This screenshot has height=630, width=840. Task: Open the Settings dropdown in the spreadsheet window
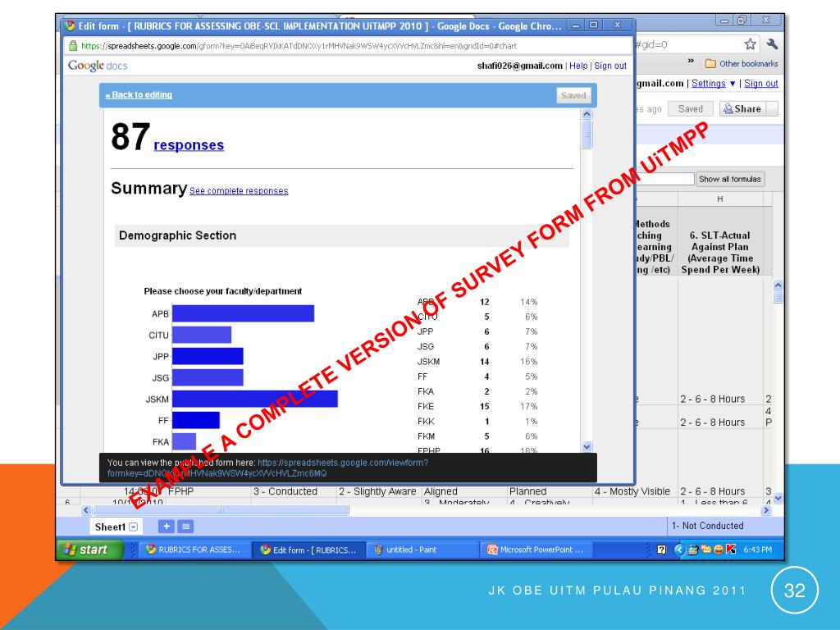[x=713, y=84]
